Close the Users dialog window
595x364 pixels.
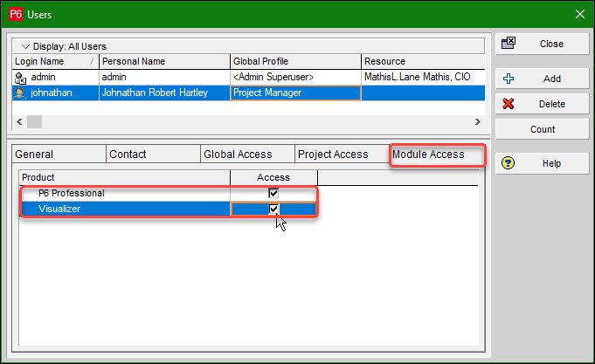[x=579, y=13]
